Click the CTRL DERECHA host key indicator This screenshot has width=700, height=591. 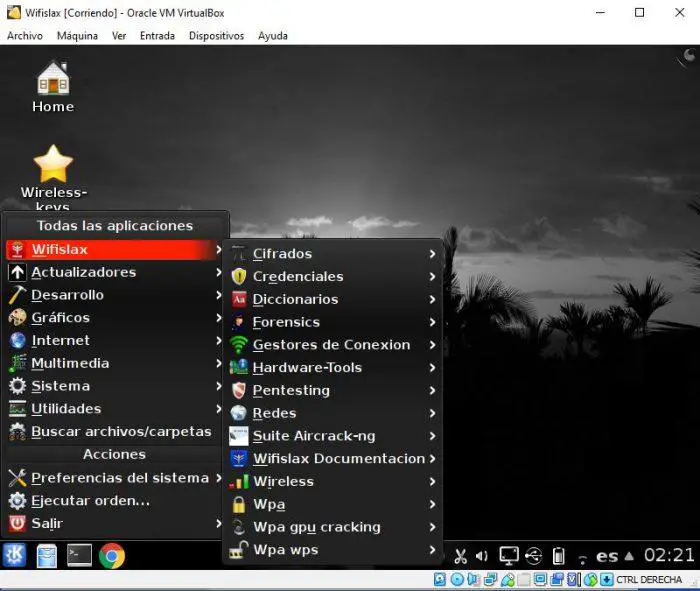point(649,579)
